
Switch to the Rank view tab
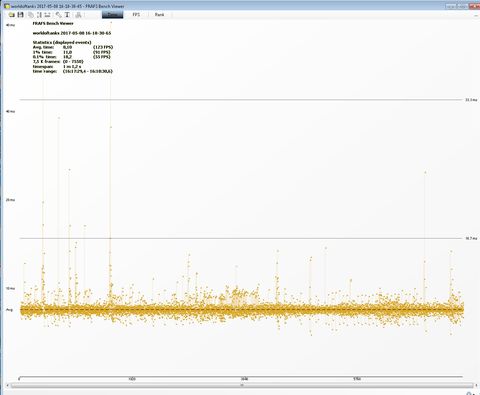159,15
